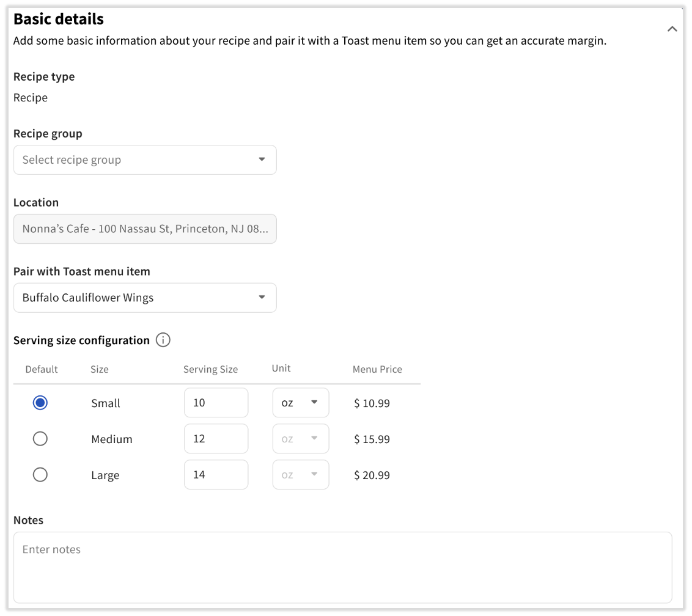Screen dimensions: 692x616
Task: Click the Small serving size input field
Action: pyautogui.click(x=216, y=403)
